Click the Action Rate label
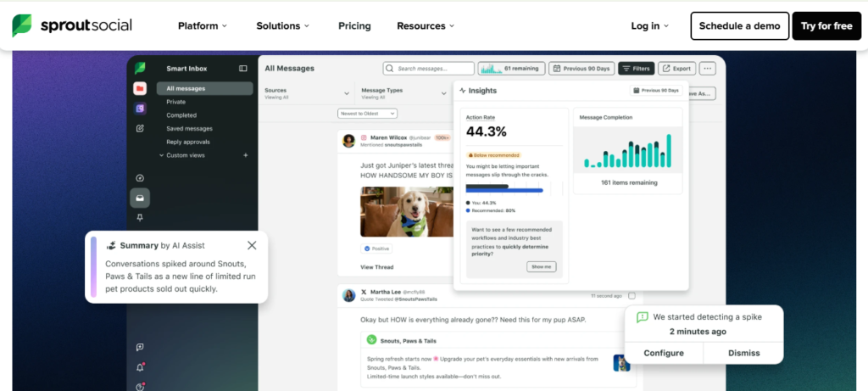The height and width of the screenshot is (391, 868). click(481, 117)
